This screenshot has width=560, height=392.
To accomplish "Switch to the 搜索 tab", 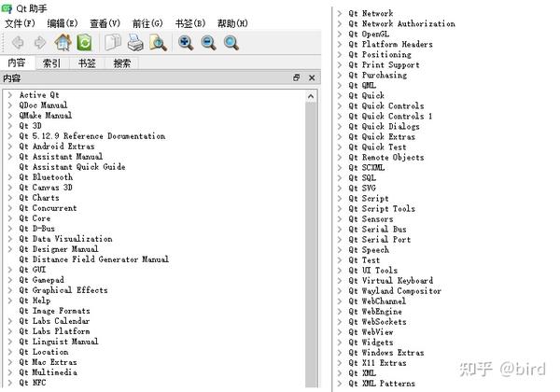I will [x=122, y=63].
